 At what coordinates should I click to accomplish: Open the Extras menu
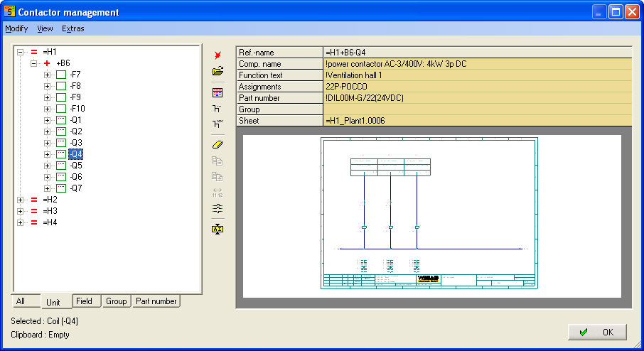[73, 28]
